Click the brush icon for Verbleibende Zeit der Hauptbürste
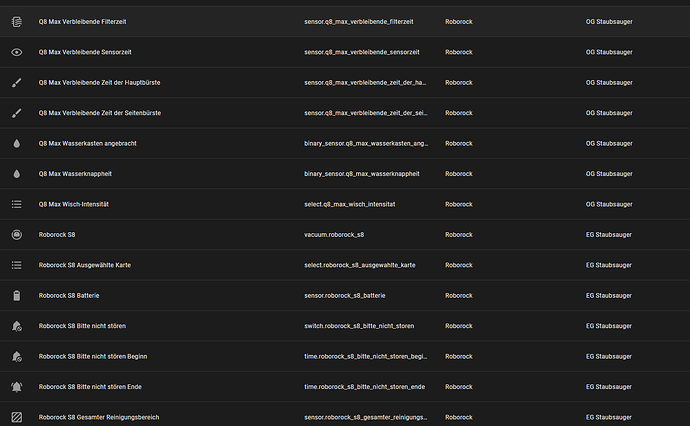Screen dimensions: 690x426 point(17,82)
